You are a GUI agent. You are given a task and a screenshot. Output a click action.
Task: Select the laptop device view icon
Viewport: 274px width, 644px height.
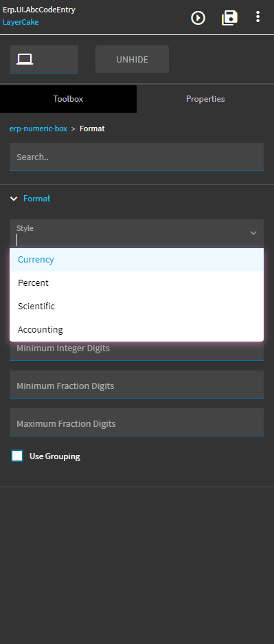coord(25,60)
